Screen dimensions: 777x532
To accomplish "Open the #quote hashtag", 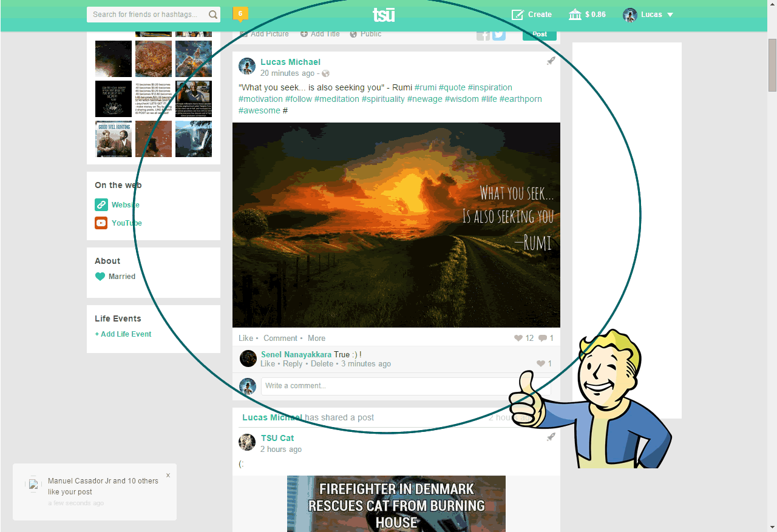I will point(452,87).
